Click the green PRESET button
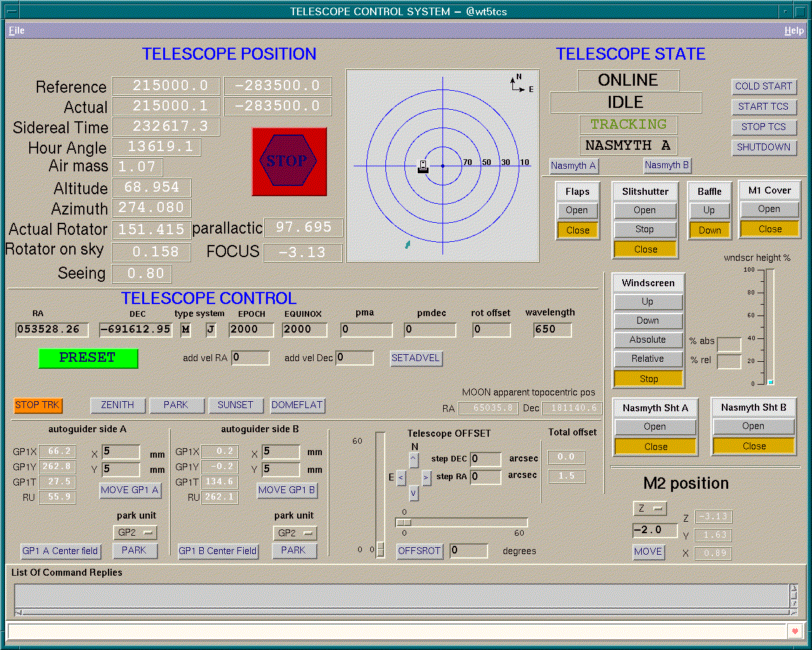This screenshot has height=650, width=812. tap(88, 358)
